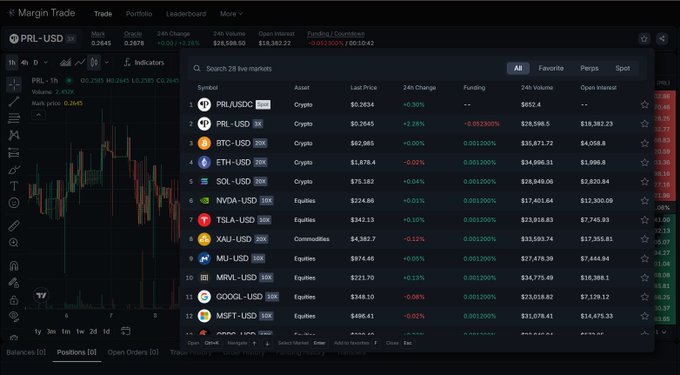Open the Leaderboard page
680x375 pixels.
pos(186,14)
